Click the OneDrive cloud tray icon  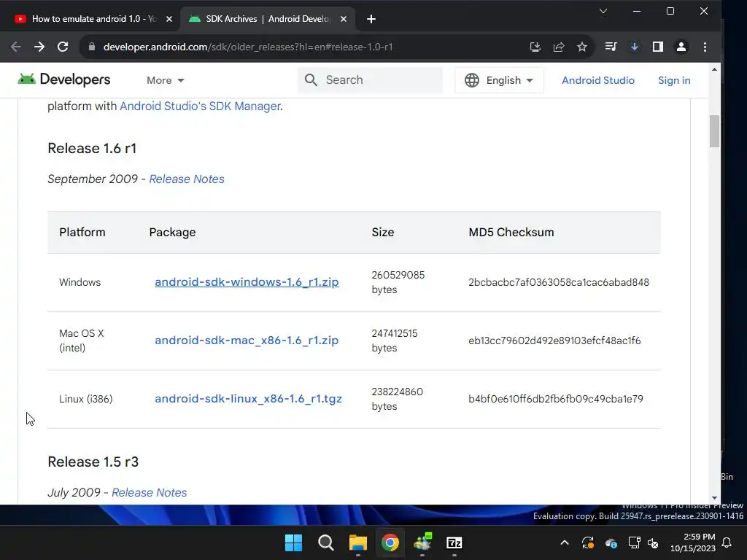click(611, 542)
